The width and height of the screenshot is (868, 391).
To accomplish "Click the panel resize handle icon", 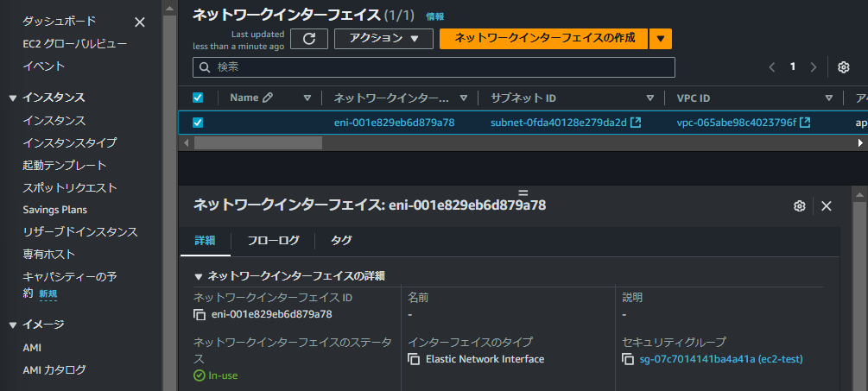I will click(x=523, y=192).
